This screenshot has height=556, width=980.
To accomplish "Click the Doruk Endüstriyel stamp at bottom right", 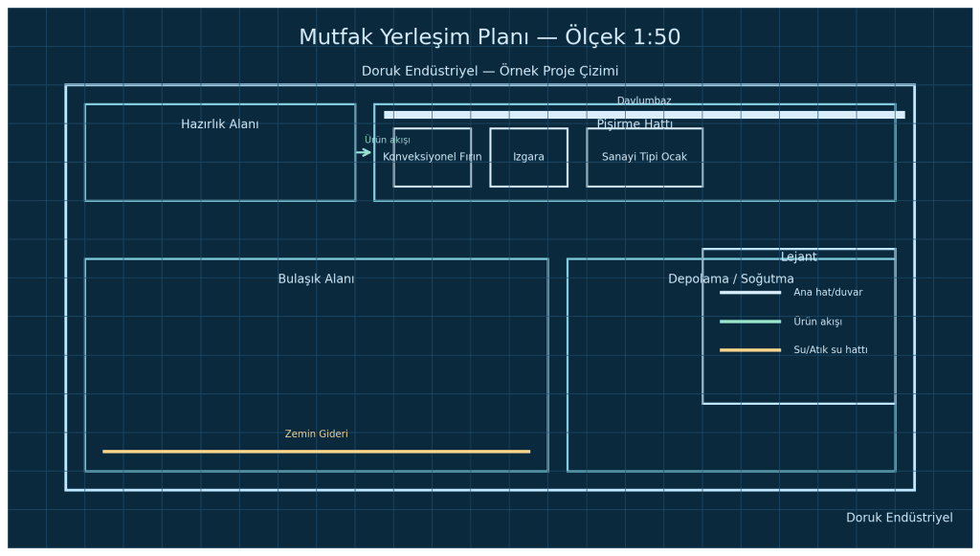I will click(x=899, y=518).
